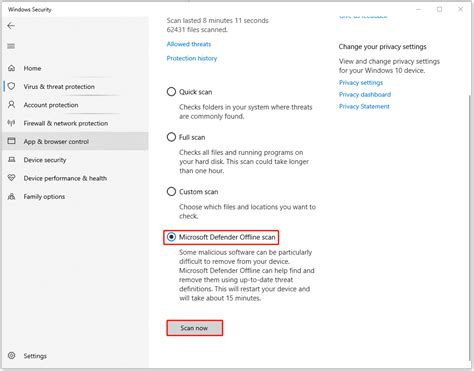Maximize the Windows Security window
Screen dimensions: 474x371
pyautogui.click(x=440, y=9)
